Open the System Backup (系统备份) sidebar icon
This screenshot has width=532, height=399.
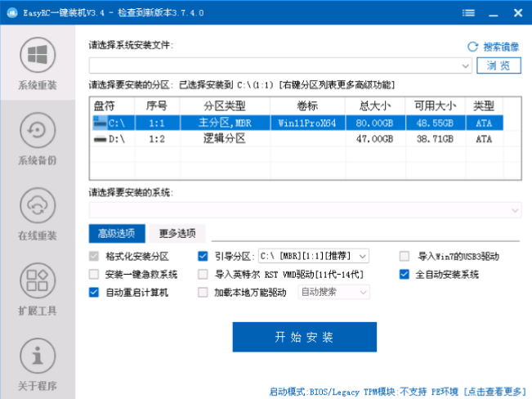(38, 130)
